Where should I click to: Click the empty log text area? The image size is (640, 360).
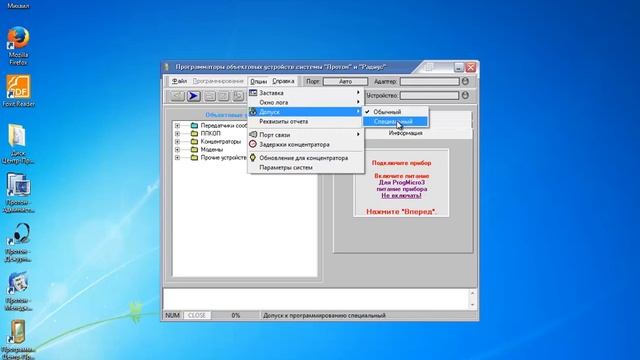pyautogui.click(x=316, y=299)
